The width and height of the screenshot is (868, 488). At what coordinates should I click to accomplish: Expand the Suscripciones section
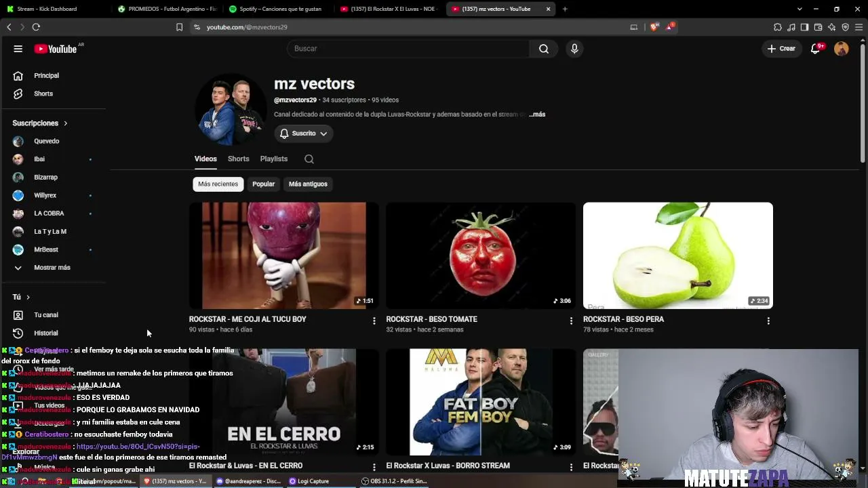tap(40, 123)
